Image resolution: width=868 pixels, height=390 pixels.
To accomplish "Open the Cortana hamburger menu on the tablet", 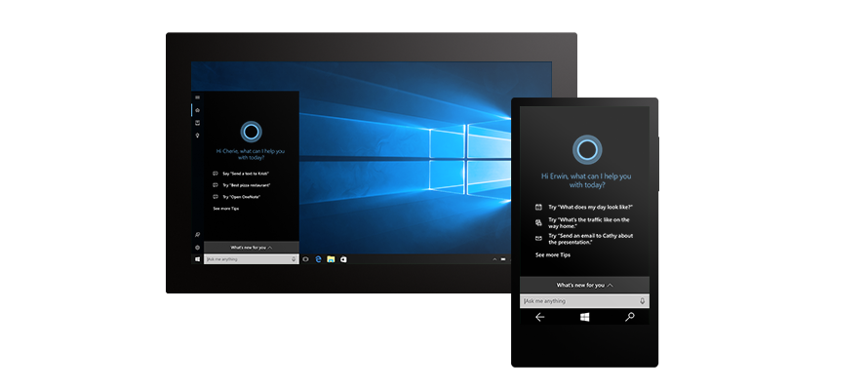I will pyautogui.click(x=198, y=97).
